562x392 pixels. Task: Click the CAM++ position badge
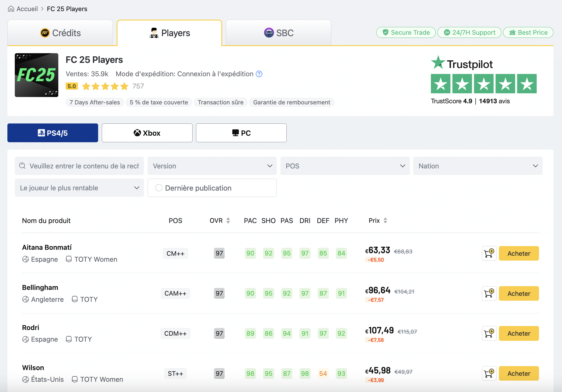pyautogui.click(x=175, y=293)
